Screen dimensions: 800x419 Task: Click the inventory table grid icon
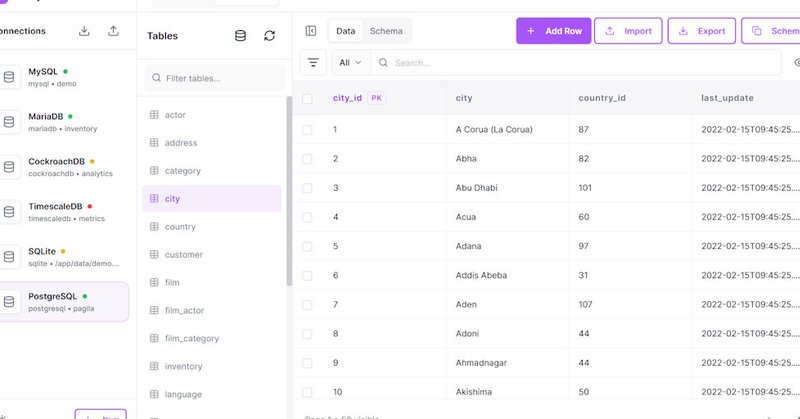(x=154, y=366)
